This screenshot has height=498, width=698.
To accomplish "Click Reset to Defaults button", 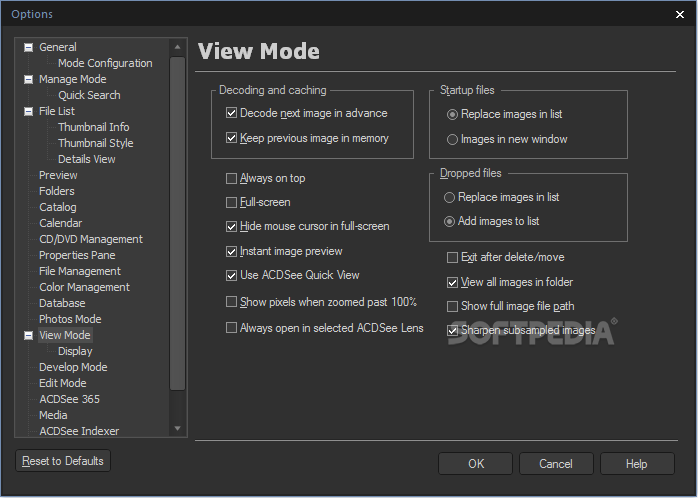I will tap(63, 461).
